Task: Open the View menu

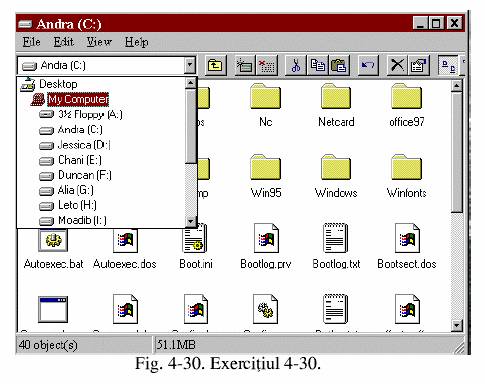Action: 99,42
